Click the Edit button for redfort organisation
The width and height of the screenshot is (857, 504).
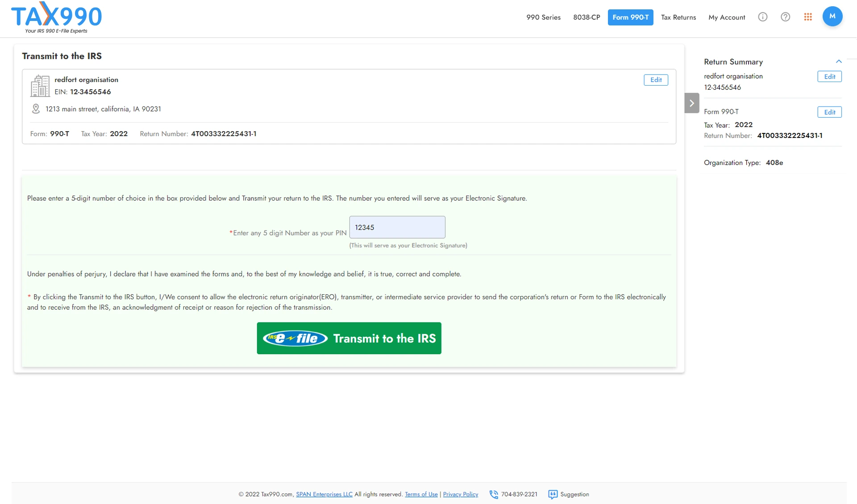656,79
